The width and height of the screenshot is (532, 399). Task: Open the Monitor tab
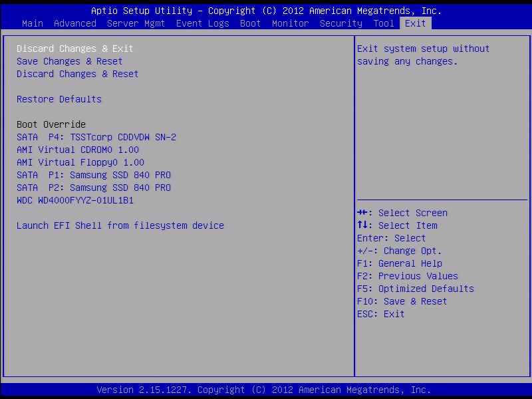coord(291,23)
